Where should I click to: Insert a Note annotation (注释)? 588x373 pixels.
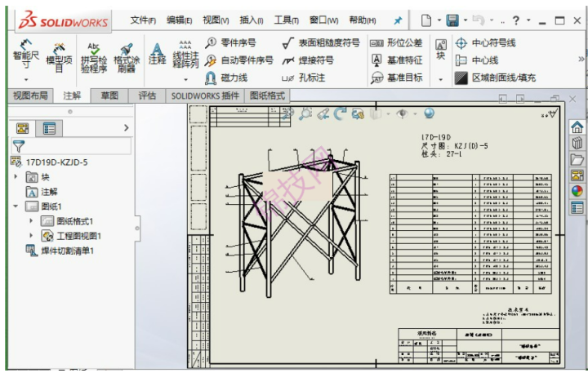pyautogui.click(x=157, y=54)
